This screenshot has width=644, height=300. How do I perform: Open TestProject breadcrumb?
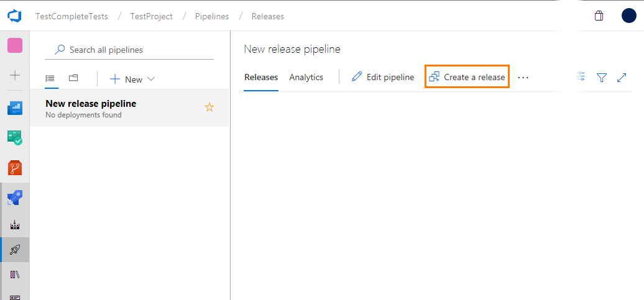click(152, 16)
